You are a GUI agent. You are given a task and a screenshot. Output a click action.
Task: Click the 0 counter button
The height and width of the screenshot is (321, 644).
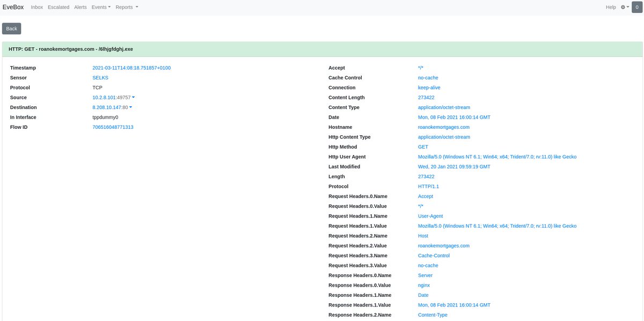(x=636, y=7)
